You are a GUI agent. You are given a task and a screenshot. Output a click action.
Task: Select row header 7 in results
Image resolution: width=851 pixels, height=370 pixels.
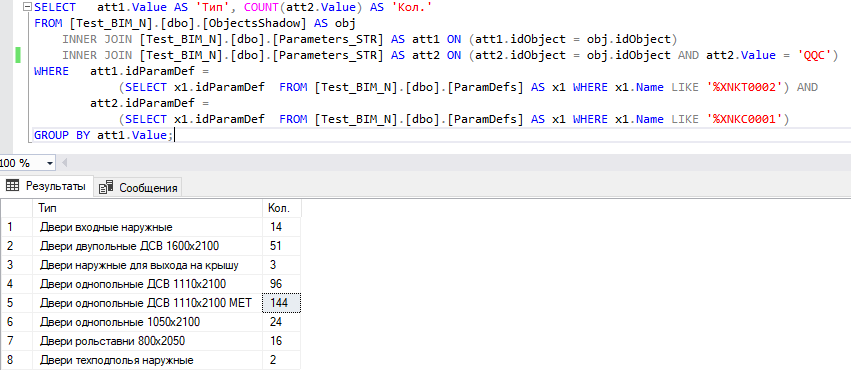pyautogui.click(x=17, y=341)
